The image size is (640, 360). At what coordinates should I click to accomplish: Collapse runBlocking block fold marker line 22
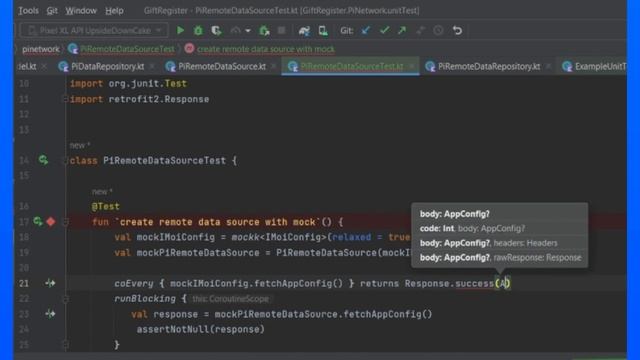coord(65,299)
